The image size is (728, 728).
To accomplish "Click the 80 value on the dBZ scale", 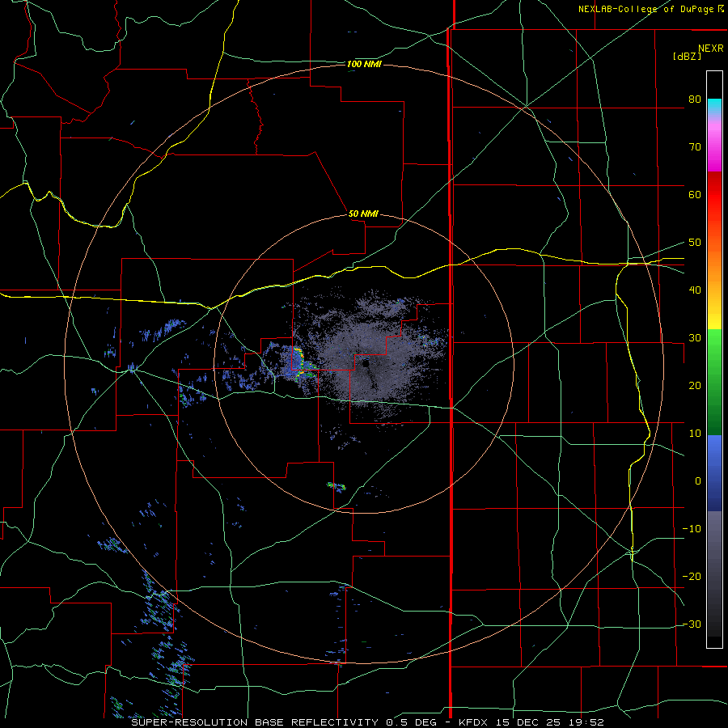I will pos(695,99).
